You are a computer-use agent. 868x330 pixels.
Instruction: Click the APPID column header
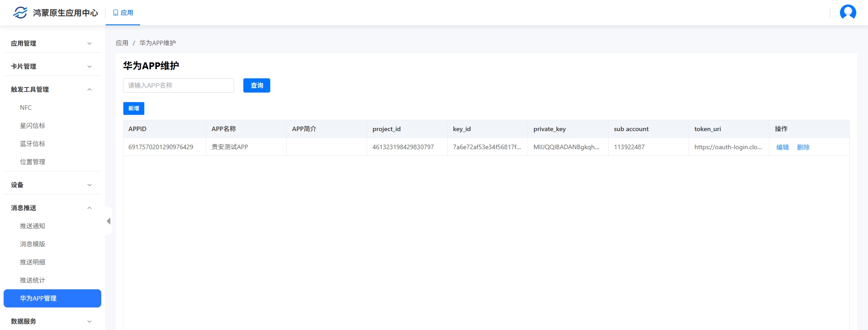(165, 129)
